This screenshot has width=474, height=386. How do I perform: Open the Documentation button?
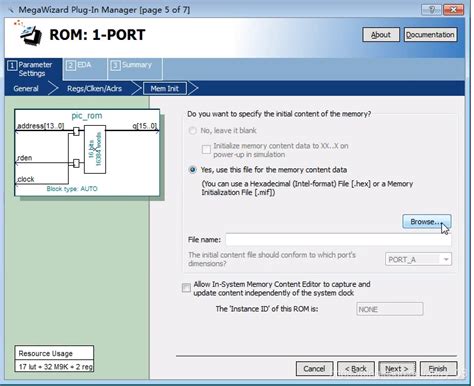(430, 35)
